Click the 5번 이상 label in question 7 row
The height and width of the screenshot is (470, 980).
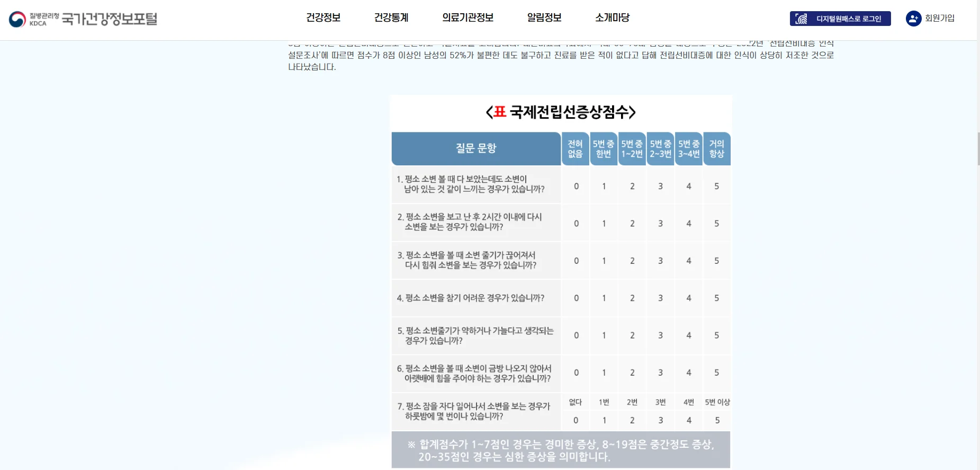point(717,402)
